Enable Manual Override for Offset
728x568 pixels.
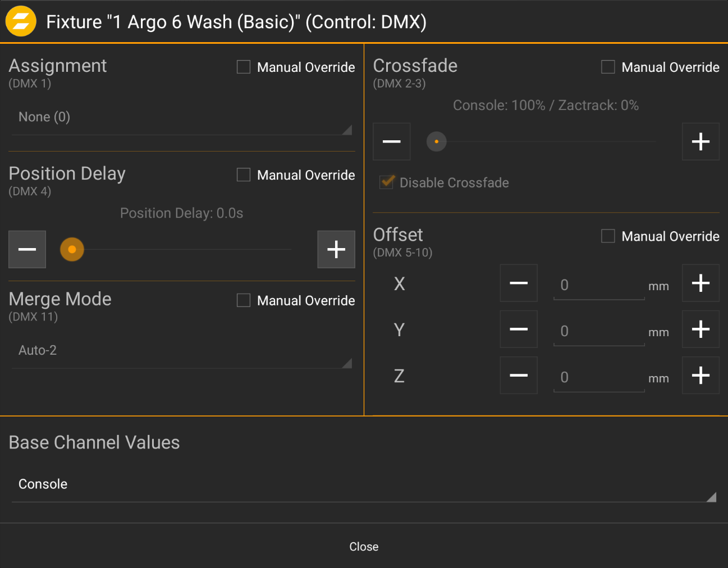point(608,236)
